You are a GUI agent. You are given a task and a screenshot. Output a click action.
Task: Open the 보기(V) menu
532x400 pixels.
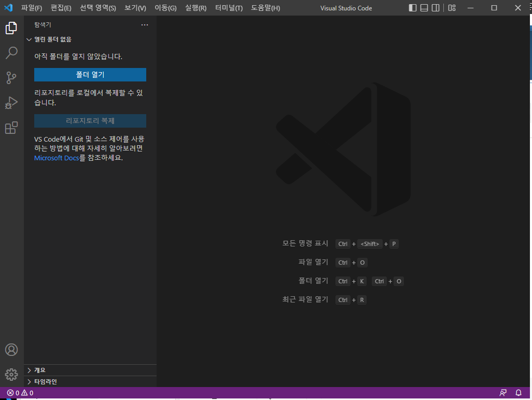pyautogui.click(x=135, y=8)
